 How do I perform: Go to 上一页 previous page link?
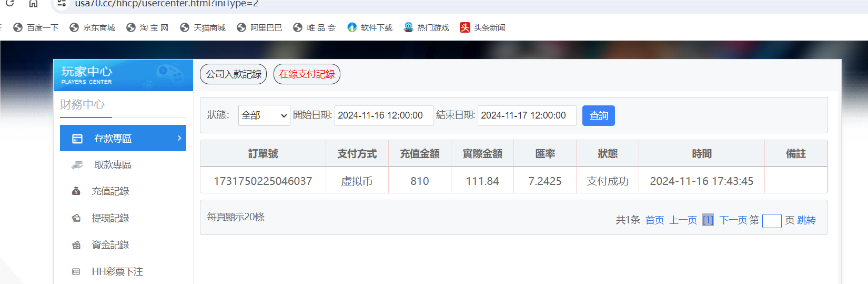tap(683, 220)
